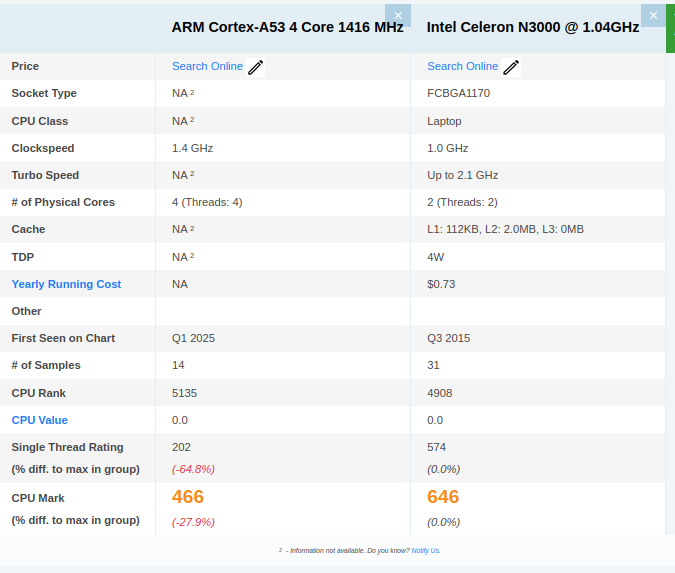Open Search Online link for Intel Celeron N3000
The image size is (675, 573).
click(462, 66)
